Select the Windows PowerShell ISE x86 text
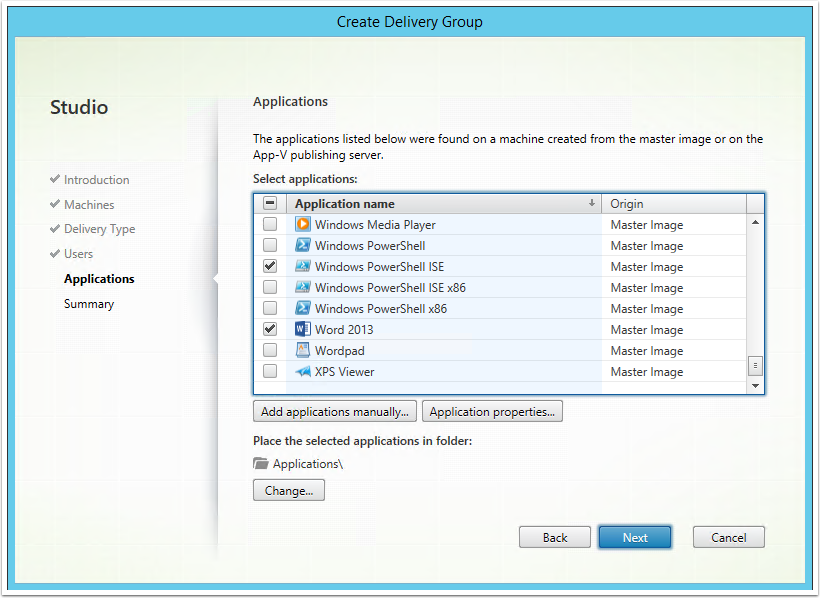 click(x=390, y=288)
